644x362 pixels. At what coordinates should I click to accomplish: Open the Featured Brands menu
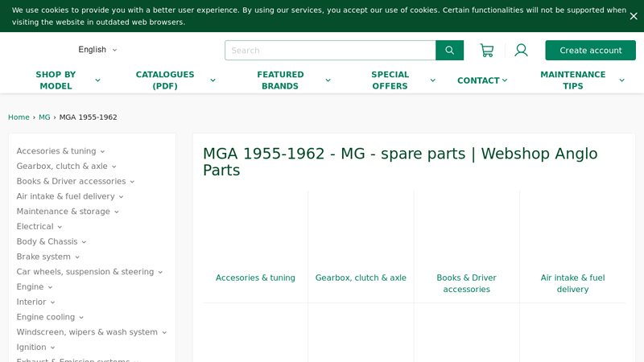point(280,80)
